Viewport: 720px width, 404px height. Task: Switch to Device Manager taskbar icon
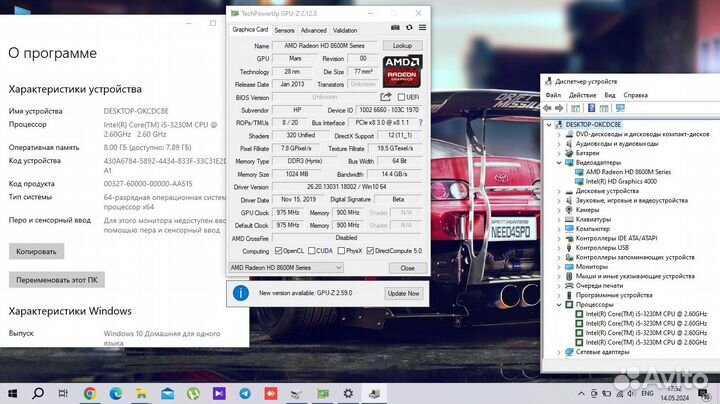374,393
